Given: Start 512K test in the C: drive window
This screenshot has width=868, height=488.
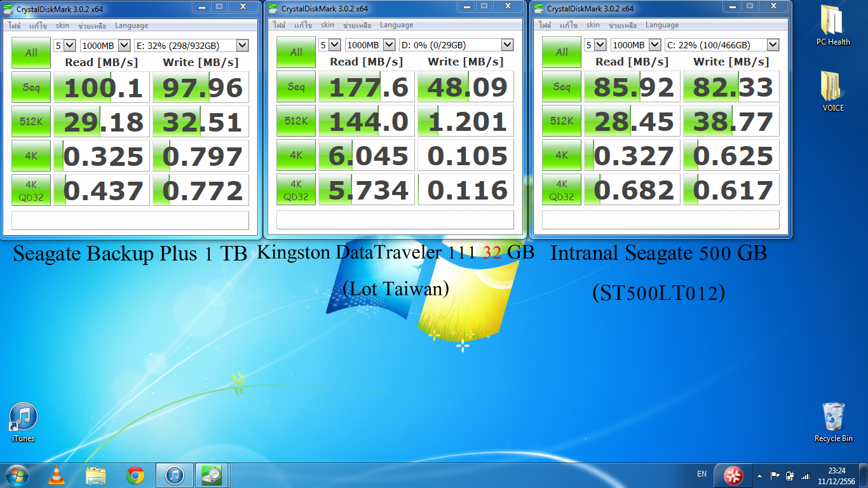Looking at the screenshot, I should coord(562,121).
